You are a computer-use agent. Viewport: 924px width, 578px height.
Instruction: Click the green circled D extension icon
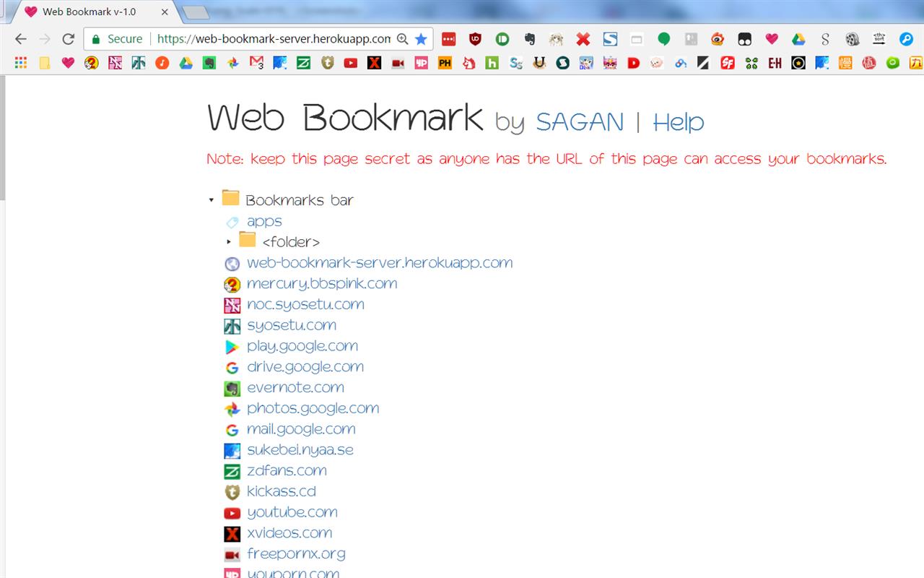[x=502, y=39]
